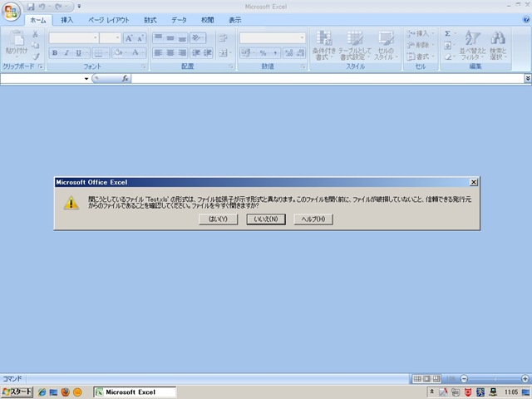Open the cell Insert (挿入) dropdown

click(x=421, y=33)
